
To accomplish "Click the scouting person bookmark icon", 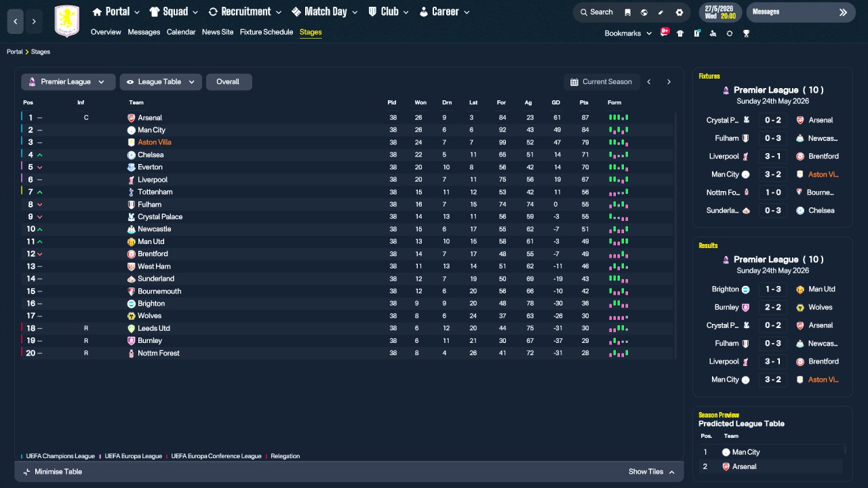I will click(713, 33).
